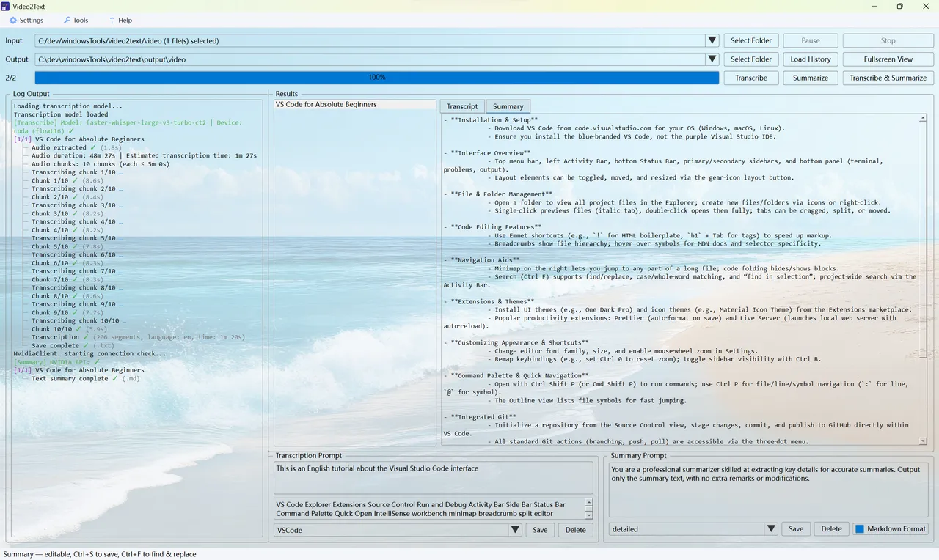The height and width of the screenshot is (560, 939).
Task: Click the 100% progress bar
Action: coord(377,78)
